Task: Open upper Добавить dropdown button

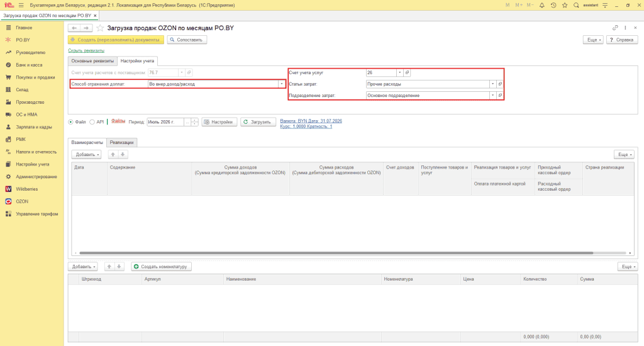Action: click(86, 155)
